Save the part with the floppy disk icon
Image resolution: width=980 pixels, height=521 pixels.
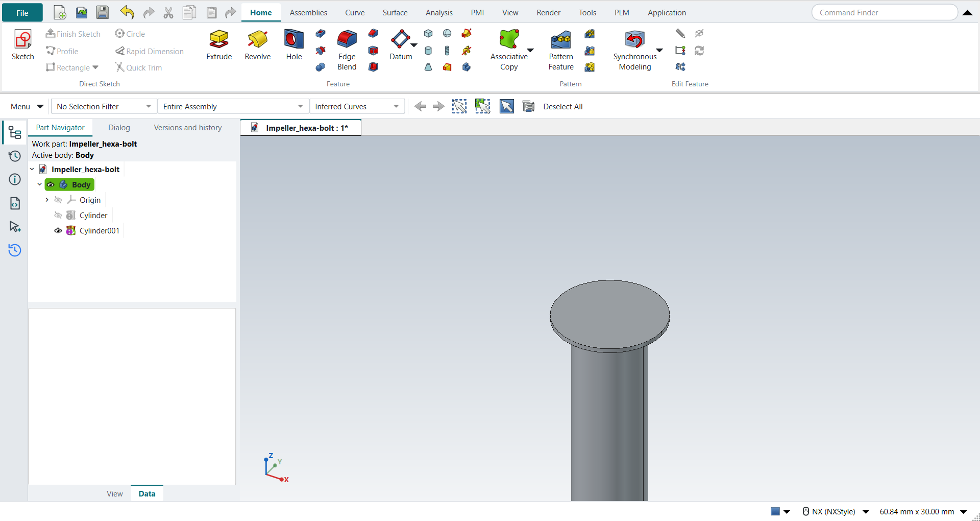(103, 13)
